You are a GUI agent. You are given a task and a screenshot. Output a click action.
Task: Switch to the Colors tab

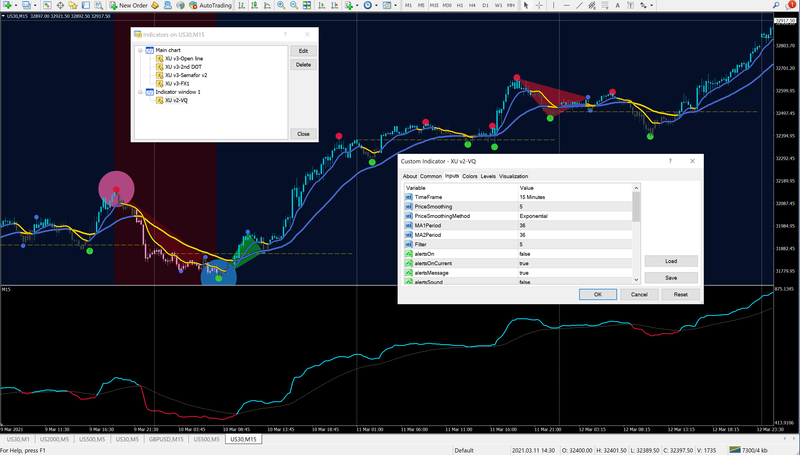coord(469,176)
